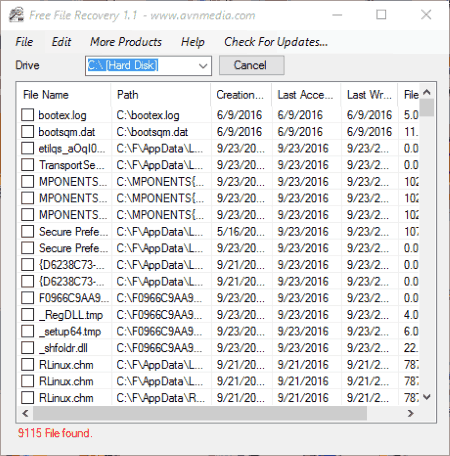450x456 pixels.
Task: Click the Free File Recovery app icon
Action: (16, 15)
